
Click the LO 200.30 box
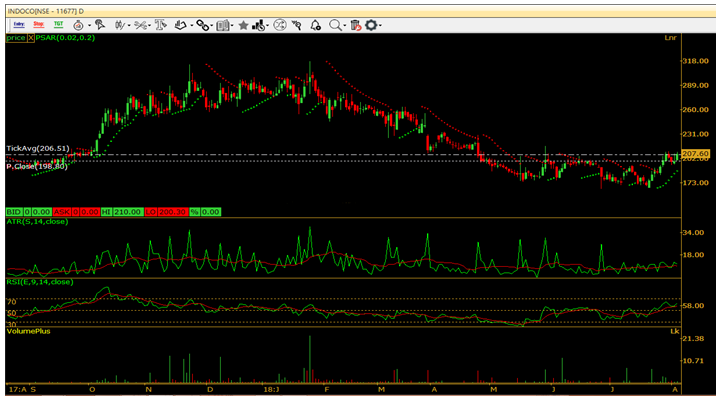pyautogui.click(x=166, y=212)
